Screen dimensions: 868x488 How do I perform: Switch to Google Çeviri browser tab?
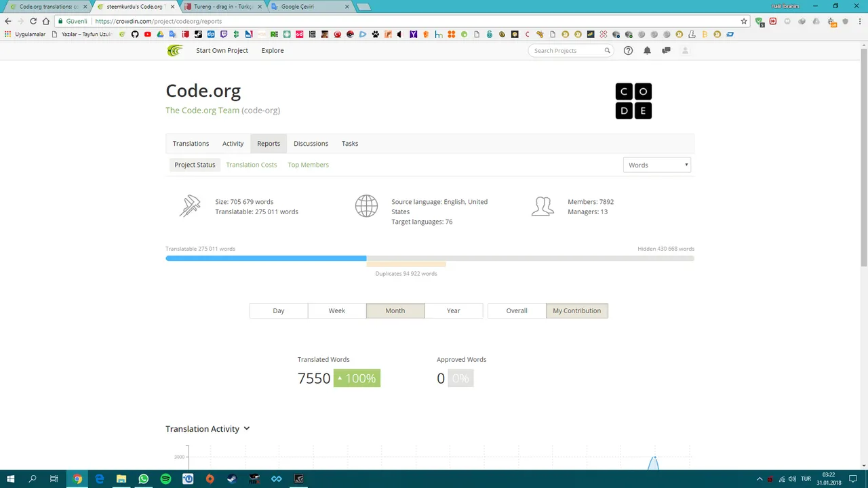[311, 7]
